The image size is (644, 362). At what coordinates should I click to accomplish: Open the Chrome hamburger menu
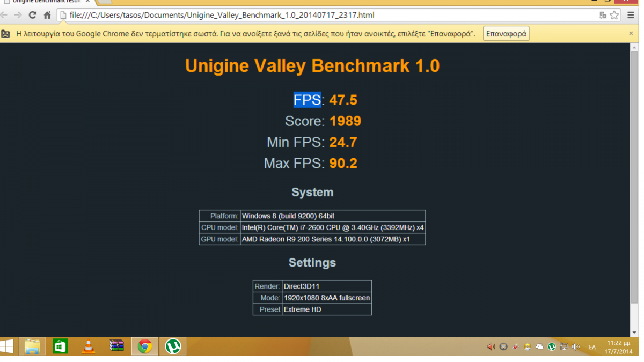click(631, 15)
